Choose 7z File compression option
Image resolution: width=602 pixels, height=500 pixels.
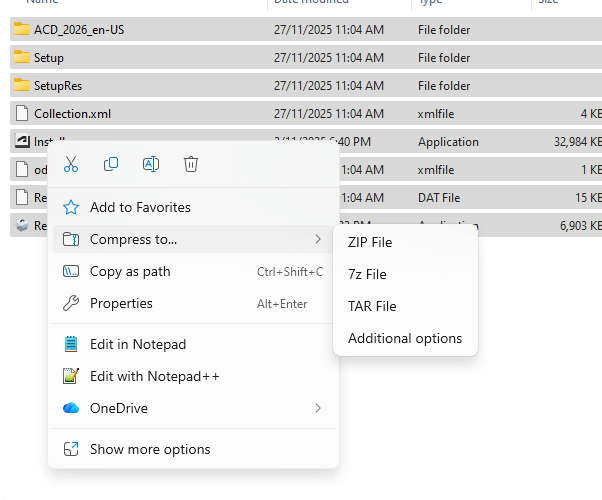pyautogui.click(x=367, y=274)
